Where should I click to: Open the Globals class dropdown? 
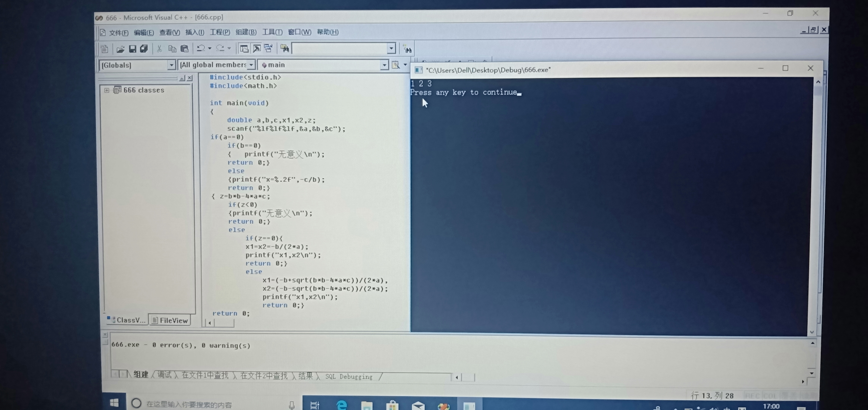(x=171, y=65)
